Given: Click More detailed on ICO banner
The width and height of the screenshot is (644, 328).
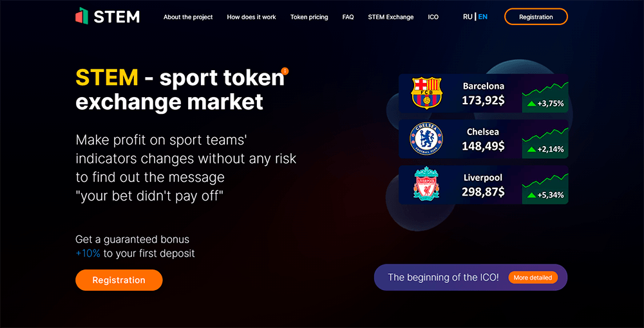Looking at the screenshot, I should (x=533, y=278).
